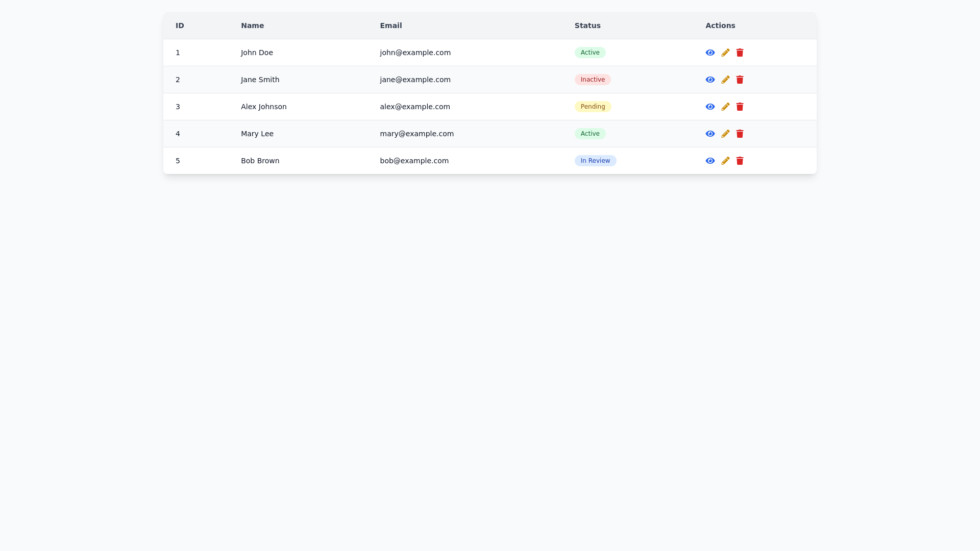Image resolution: width=980 pixels, height=551 pixels.
Task: Open the view icon for Alex Johnson
Action: pos(710,107)
